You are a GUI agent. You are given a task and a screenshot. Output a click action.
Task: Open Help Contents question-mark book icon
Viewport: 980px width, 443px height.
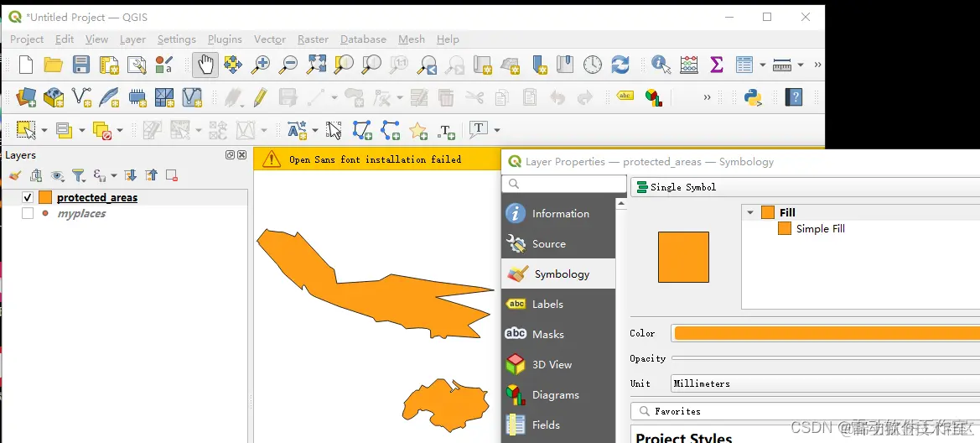[794, 97]
